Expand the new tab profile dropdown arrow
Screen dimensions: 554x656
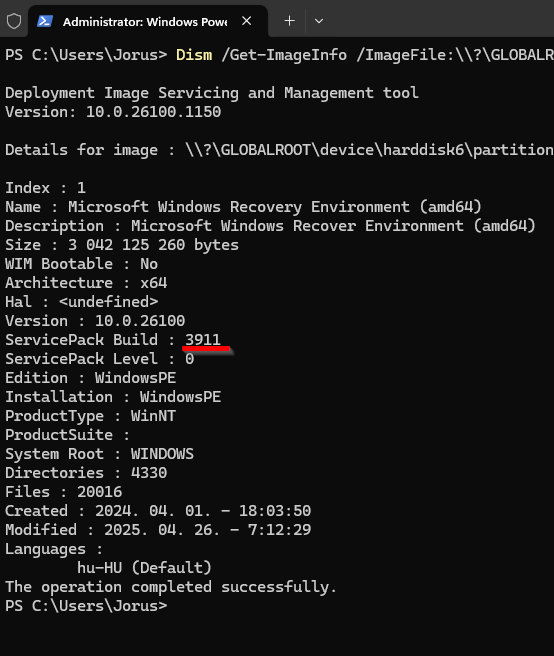coord(319,21)
